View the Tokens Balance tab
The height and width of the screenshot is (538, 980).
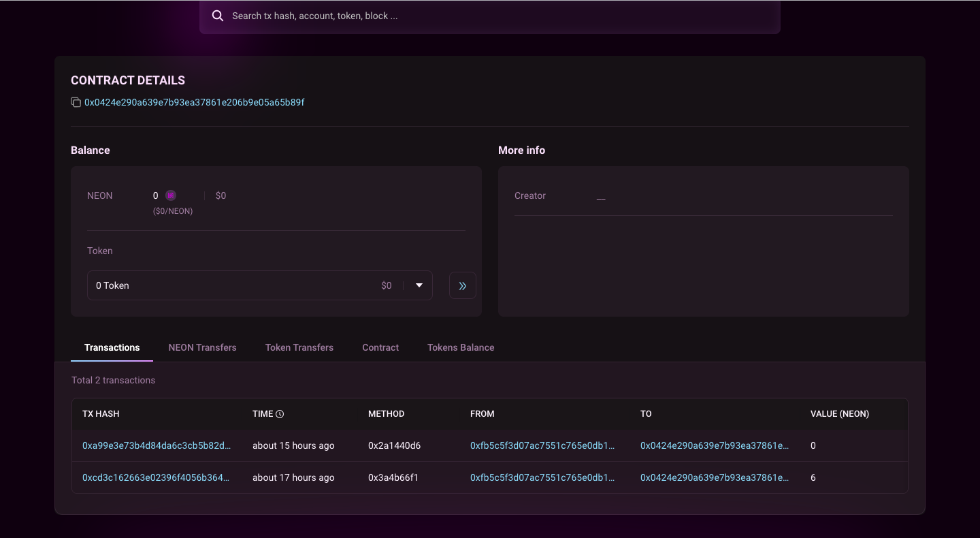coord(461,347)
